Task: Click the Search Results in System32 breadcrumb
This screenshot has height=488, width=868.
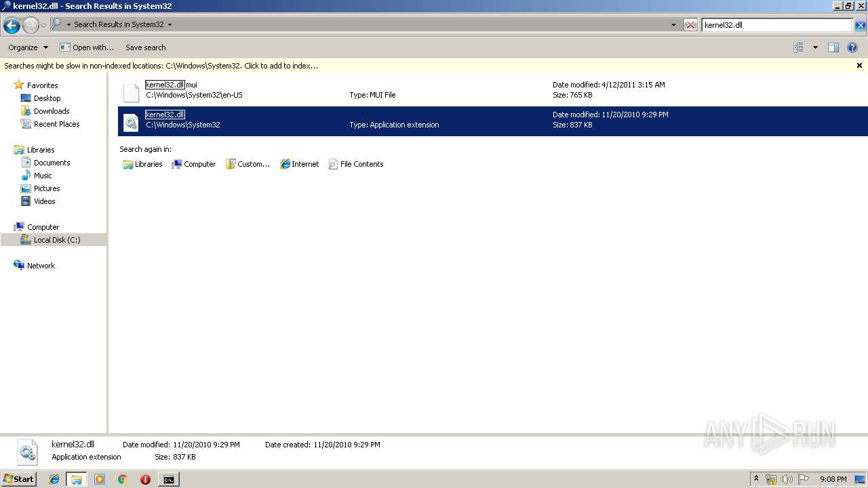Action: click(x=119, y=24)
